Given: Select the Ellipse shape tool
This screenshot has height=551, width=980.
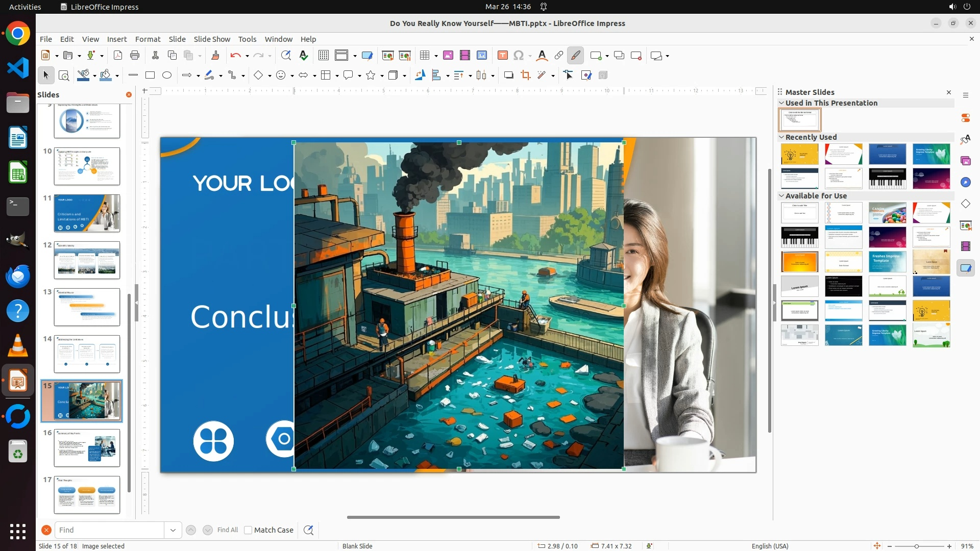Looking at the screenshot, I should (167, 76).
